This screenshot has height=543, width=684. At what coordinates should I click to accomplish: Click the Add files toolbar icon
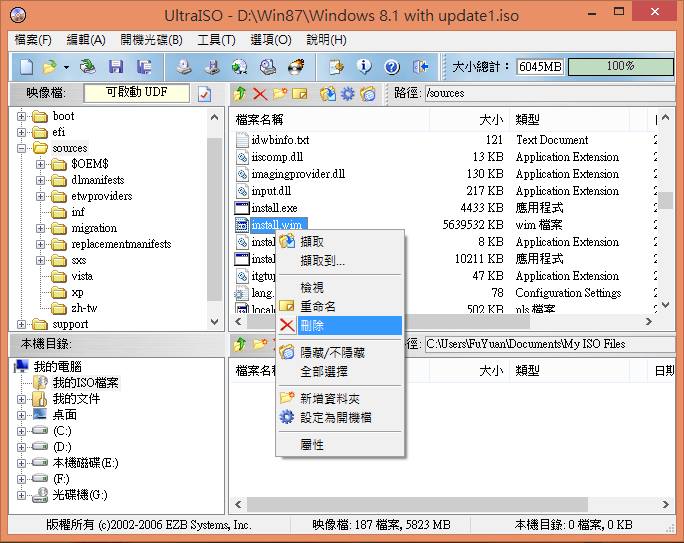coord(336,67)
